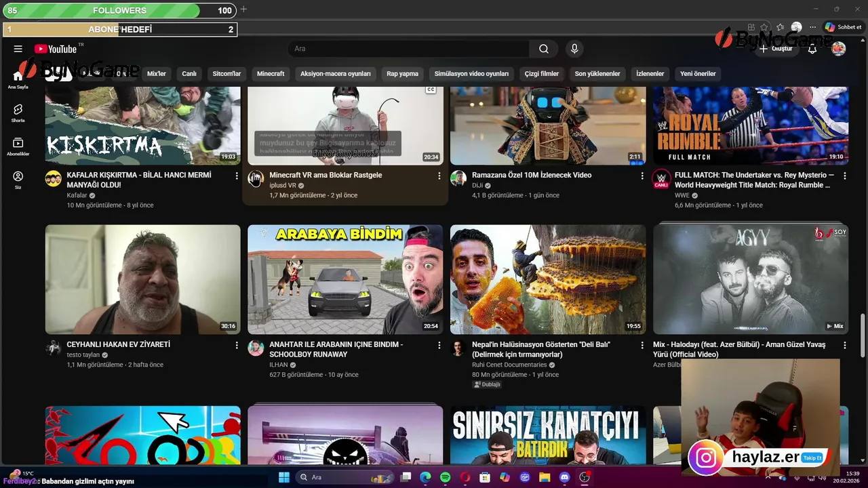This screenshot has width=868, height=488.
Task: Select the Yeni öneriler chip
Action: [698, 73]
